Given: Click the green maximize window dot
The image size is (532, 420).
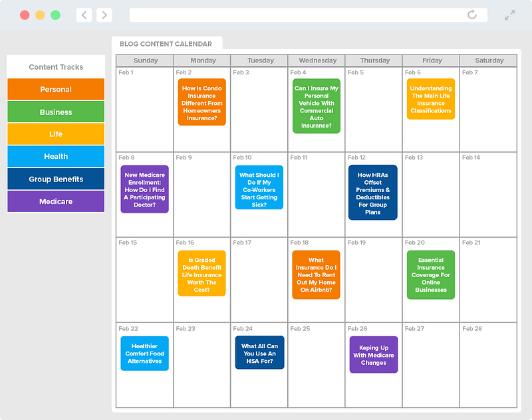Looking at the screenshot, I should pyautogui.click(x=55, y=15).
